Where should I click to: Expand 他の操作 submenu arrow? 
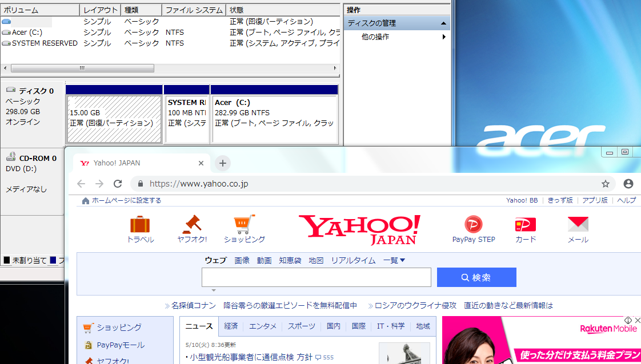coord(444,37)
